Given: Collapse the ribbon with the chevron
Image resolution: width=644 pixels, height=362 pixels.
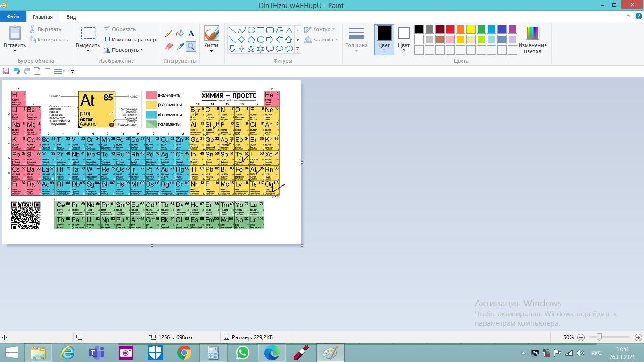Looking at the screenshot, I should point(628,16).
